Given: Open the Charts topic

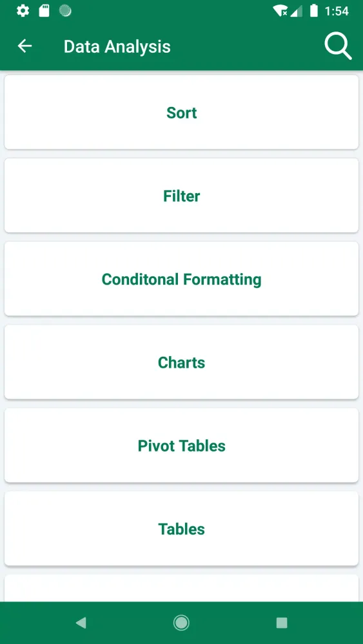Looking at the screenshot, I should [181, 362].
